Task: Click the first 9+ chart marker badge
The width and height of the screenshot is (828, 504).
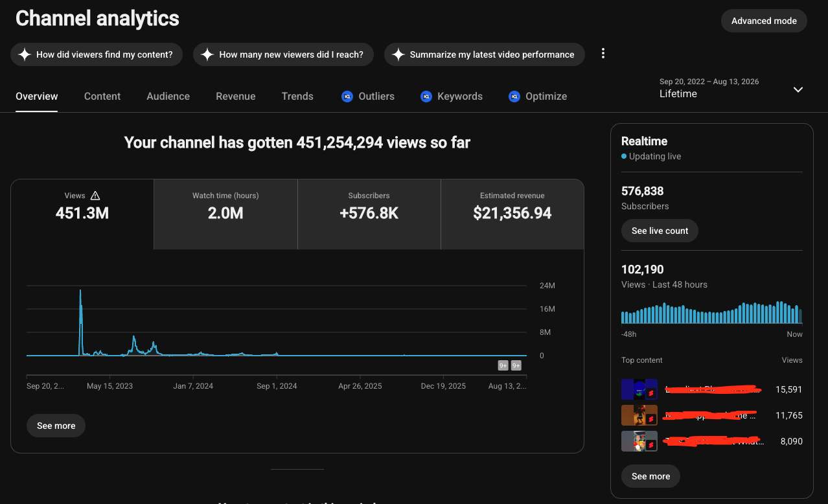Action: point(503,365)
